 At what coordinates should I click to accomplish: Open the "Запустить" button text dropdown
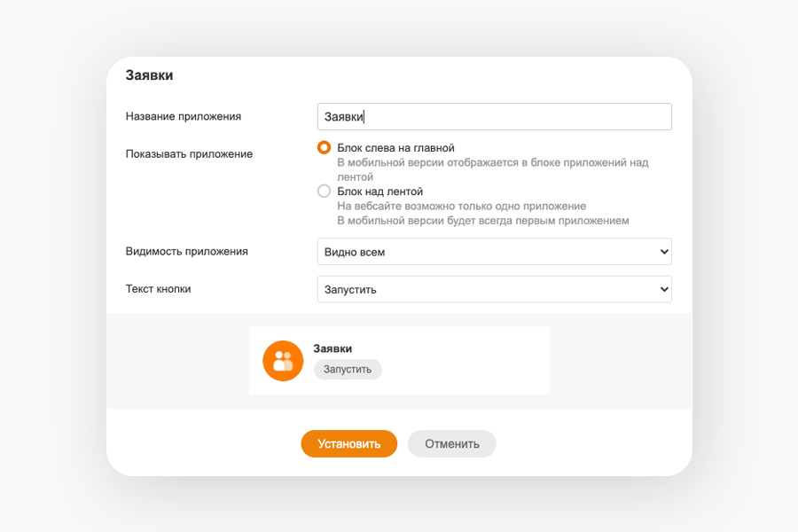pyautogui.click(x=494, y=289)
